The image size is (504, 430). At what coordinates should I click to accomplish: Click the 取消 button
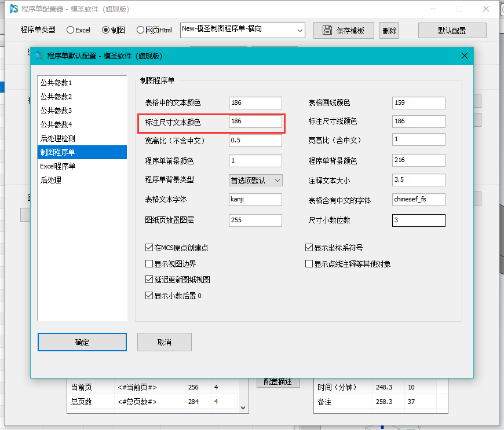(x=165, y=342)
